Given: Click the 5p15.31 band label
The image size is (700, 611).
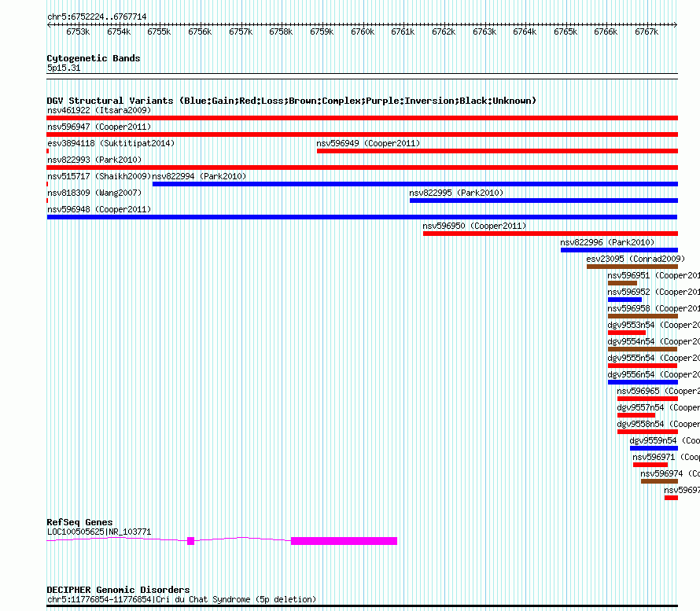Looking at the screenshot, I should [x=64, y=68].
